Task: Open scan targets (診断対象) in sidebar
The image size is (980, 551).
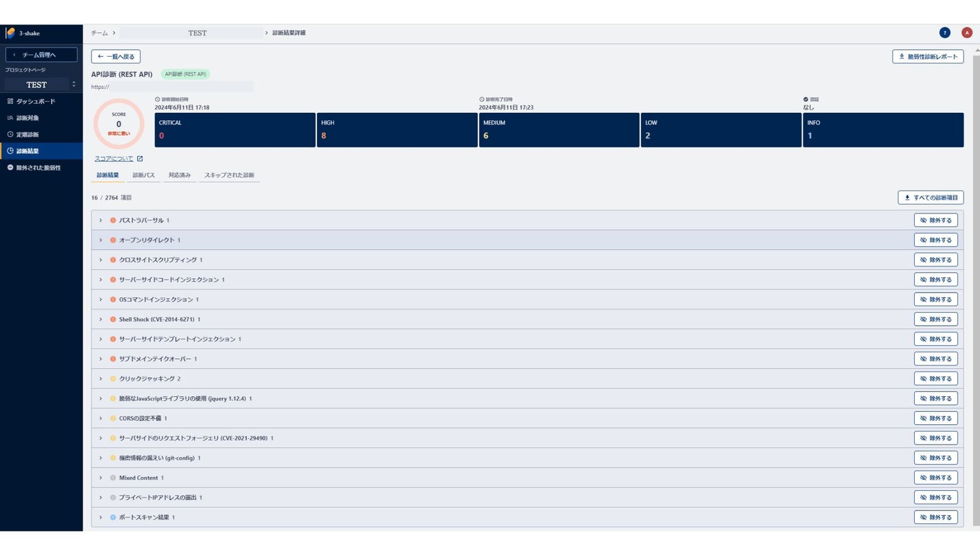Action: tap(27, 118)
